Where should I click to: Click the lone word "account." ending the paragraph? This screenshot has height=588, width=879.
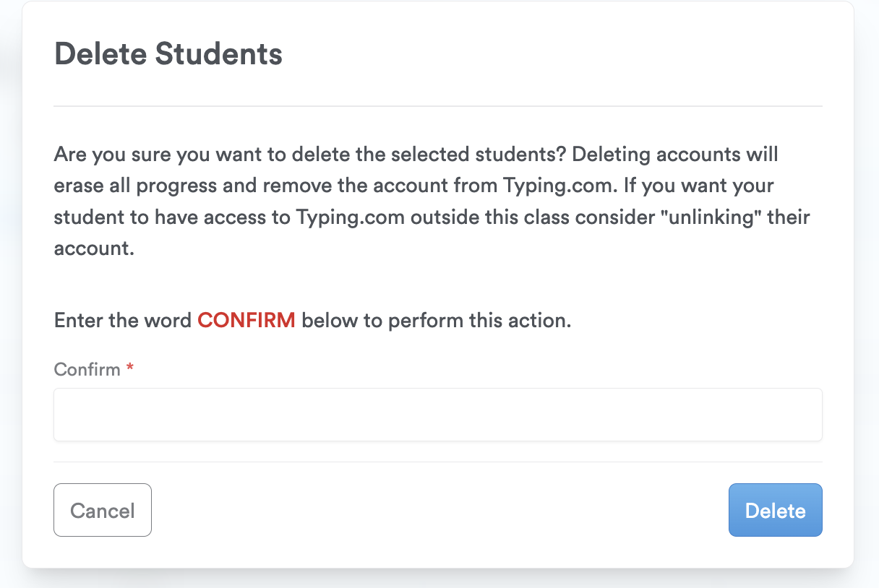(x=94, y=248)
